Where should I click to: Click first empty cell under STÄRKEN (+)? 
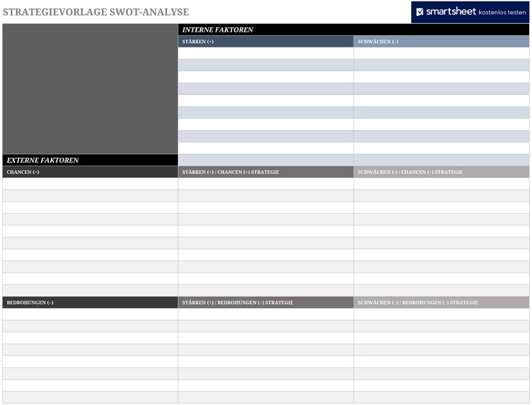[x=266, y=53]
